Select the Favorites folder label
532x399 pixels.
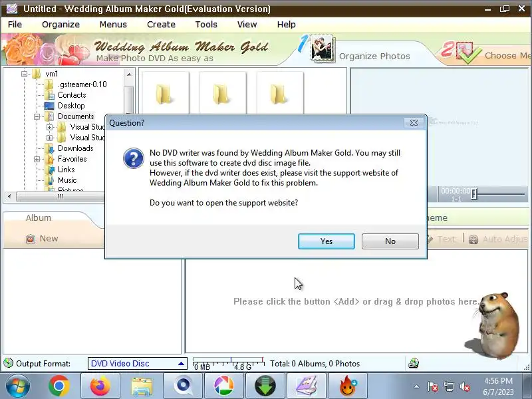click(x=72, y=159)
